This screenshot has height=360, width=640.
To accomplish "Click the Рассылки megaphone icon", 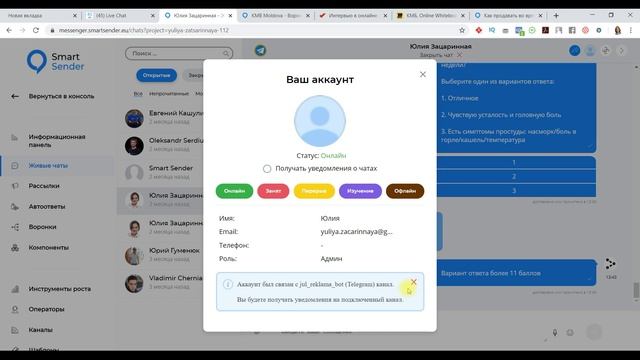I will coord(15,186).
